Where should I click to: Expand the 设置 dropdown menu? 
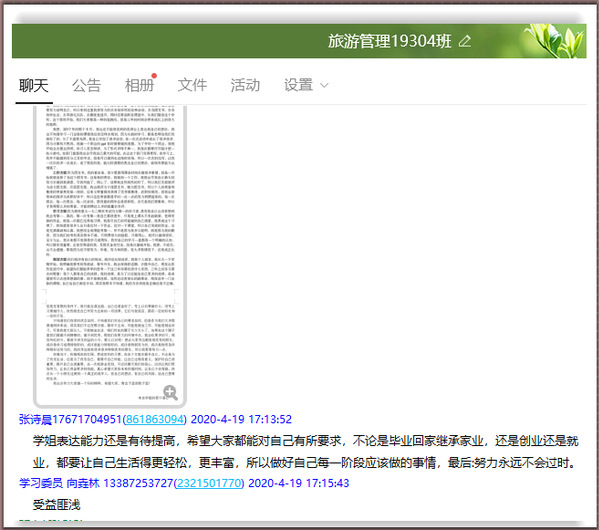[306, 85]
